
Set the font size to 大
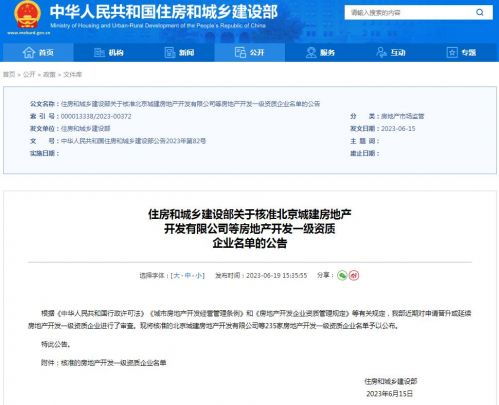[x=177, y=275]
